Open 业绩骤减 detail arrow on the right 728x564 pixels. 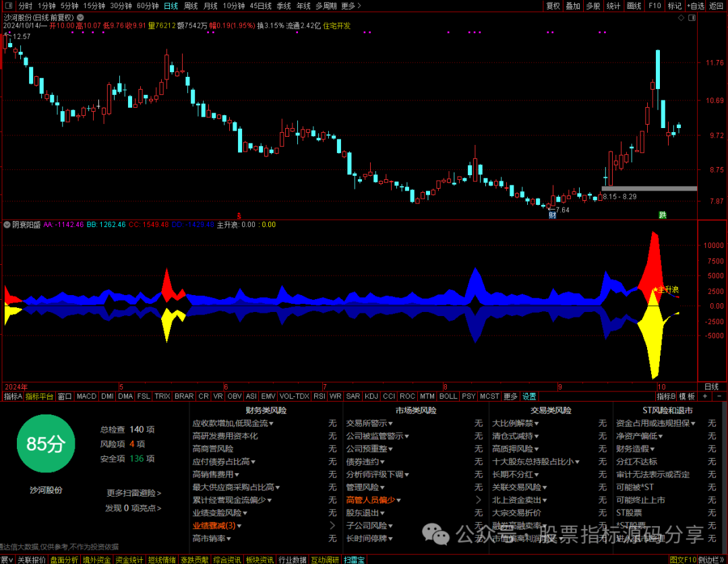332,526
